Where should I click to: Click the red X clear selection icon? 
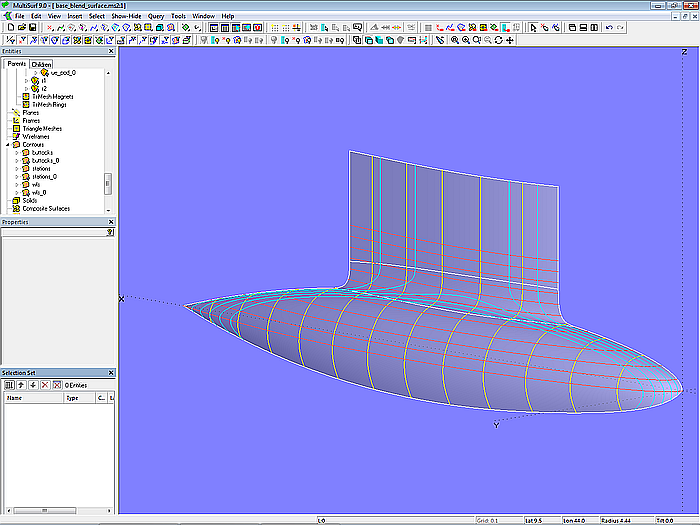(44, 385)
